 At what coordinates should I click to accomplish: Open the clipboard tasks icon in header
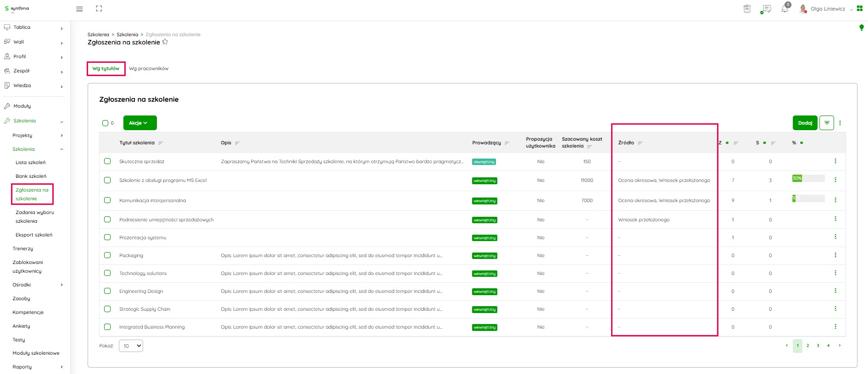[x=747, y=9]
